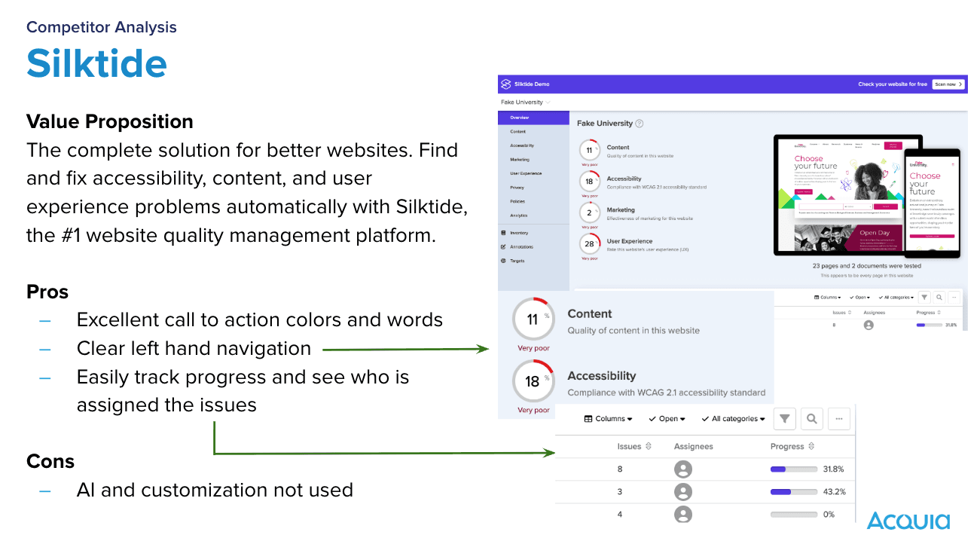The image size is (980, 544).
Task: Click the assignee avatar in the 0% row
Action: tap(682, 515)
